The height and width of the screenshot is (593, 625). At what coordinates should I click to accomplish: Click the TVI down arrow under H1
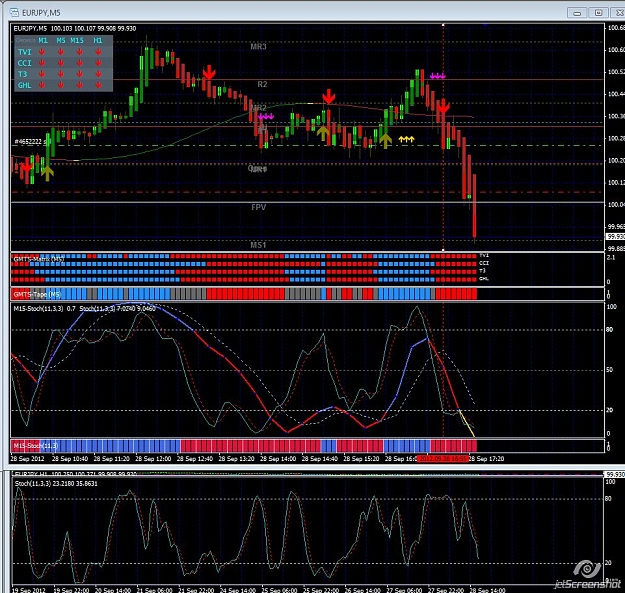point(98,51)
